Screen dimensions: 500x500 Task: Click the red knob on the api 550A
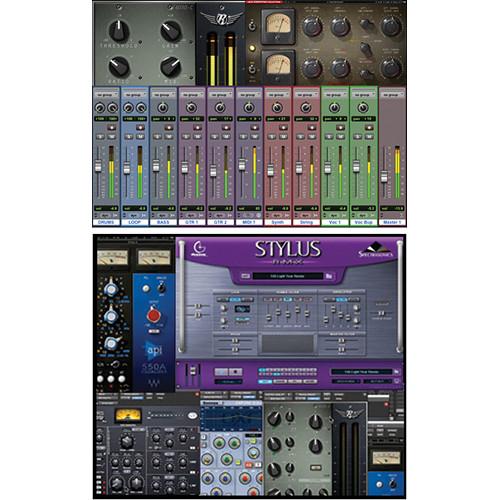(x=154, y=316)
